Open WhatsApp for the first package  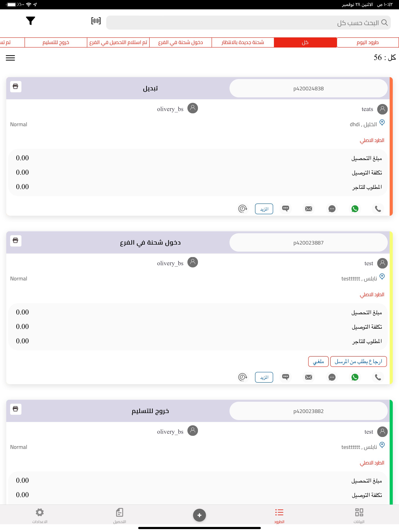click(355, 209)
